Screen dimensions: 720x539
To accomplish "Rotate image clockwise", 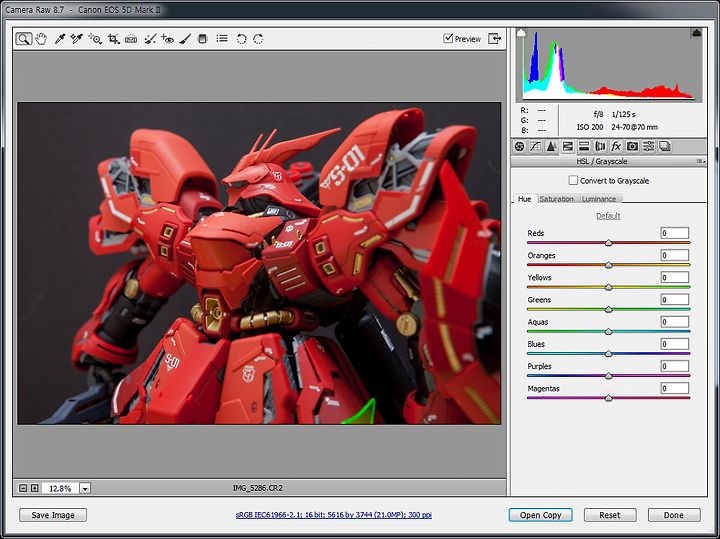I will tap(259, 39).
